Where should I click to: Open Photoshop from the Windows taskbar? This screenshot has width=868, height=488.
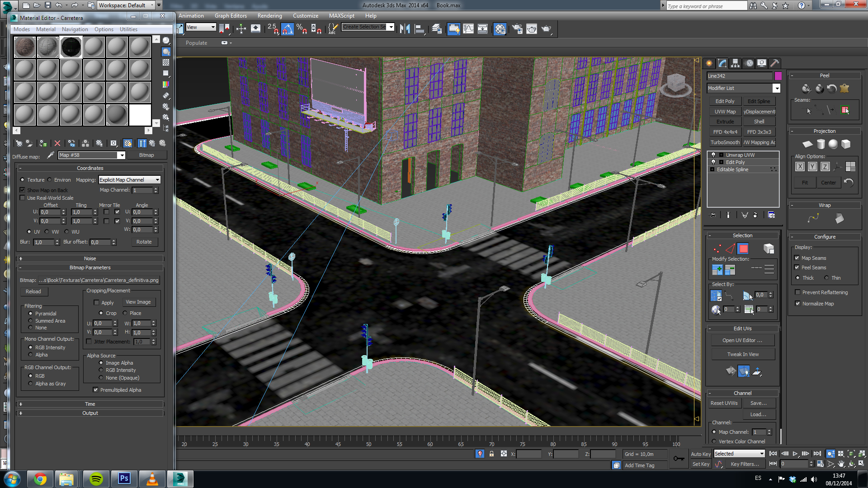124,479
